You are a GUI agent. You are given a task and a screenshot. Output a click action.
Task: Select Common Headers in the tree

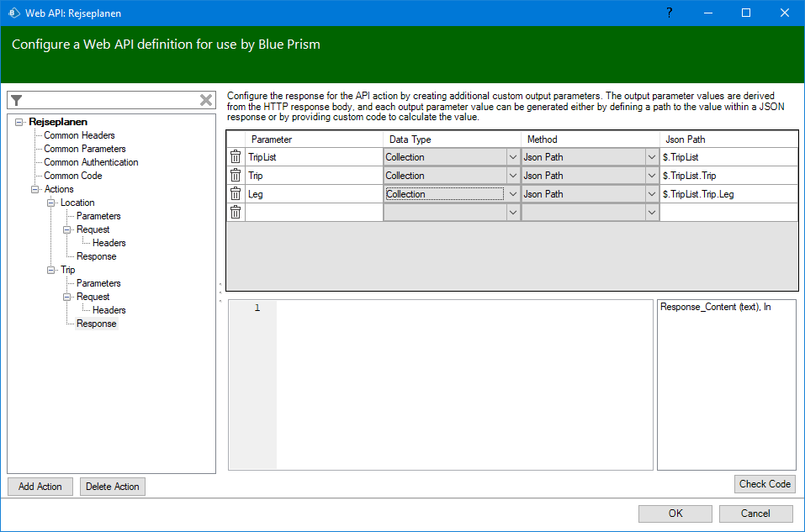(x=79, y=135)
